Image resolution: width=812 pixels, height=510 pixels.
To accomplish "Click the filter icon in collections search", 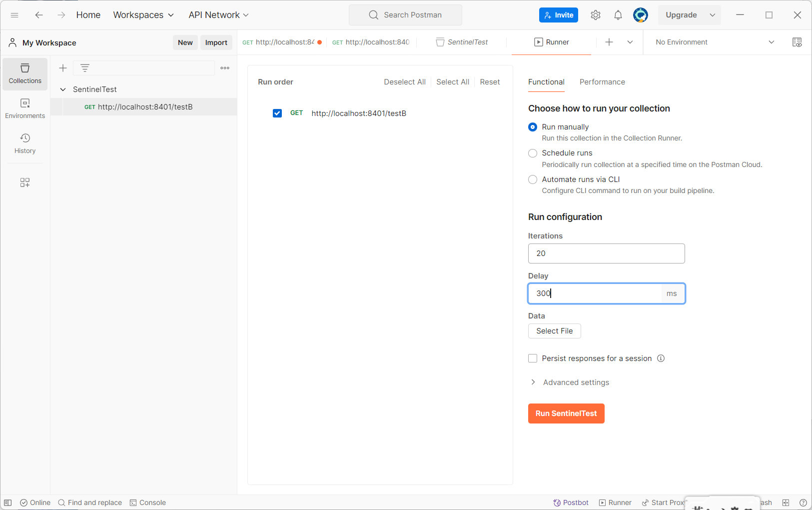I will pyautogui.click(x=85, y=68).
